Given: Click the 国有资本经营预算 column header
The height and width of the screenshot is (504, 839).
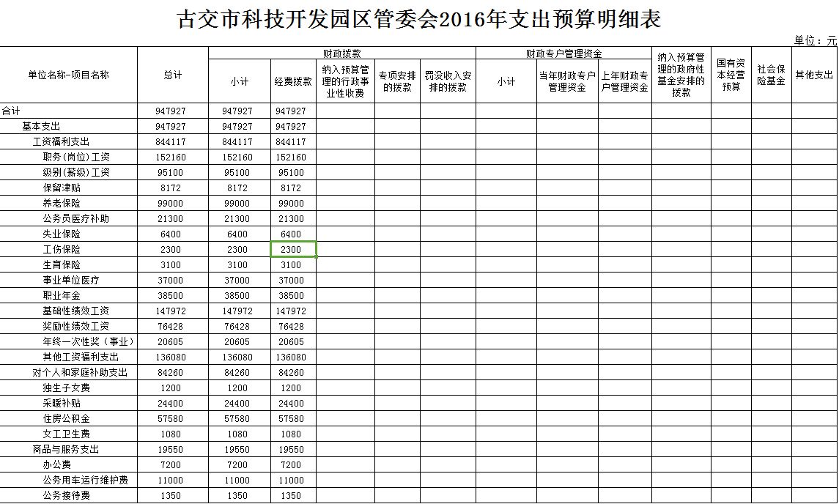Looking at the screenshot, I should 731,75.
